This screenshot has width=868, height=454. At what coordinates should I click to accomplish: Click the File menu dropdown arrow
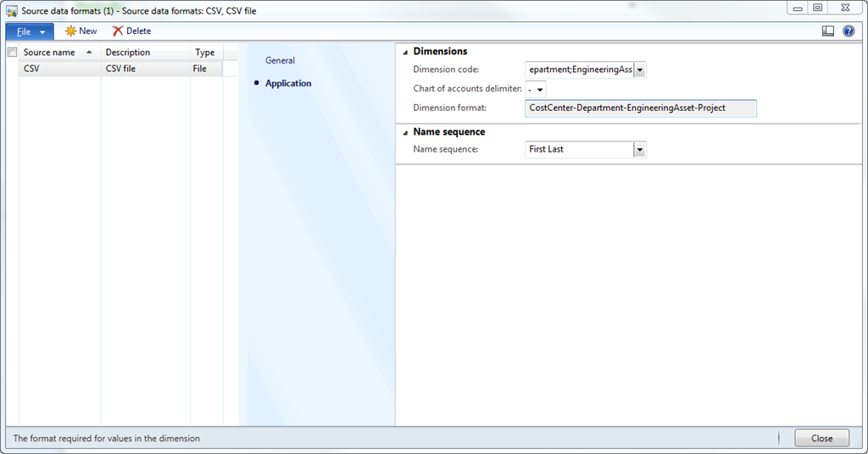click(x=42, y=32)
